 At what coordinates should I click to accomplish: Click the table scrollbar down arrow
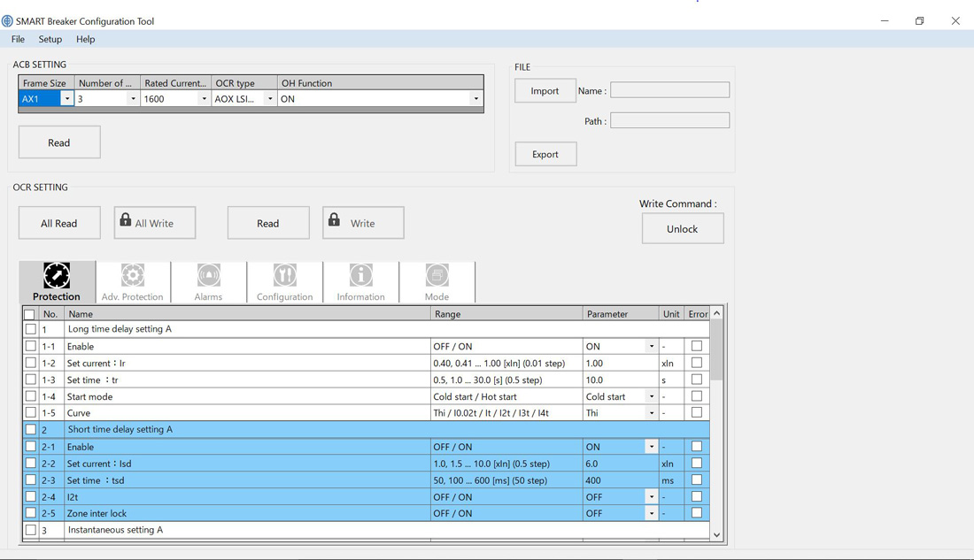717,534
